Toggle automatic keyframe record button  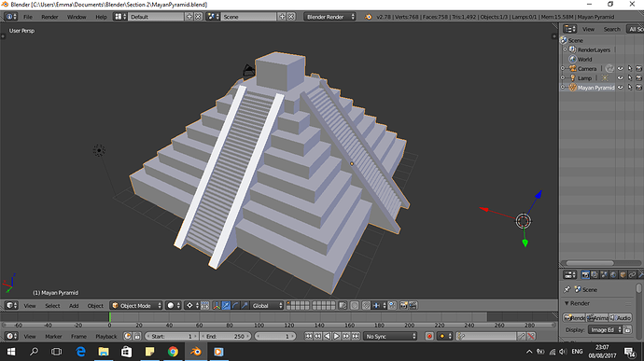[x=429, y=336]
